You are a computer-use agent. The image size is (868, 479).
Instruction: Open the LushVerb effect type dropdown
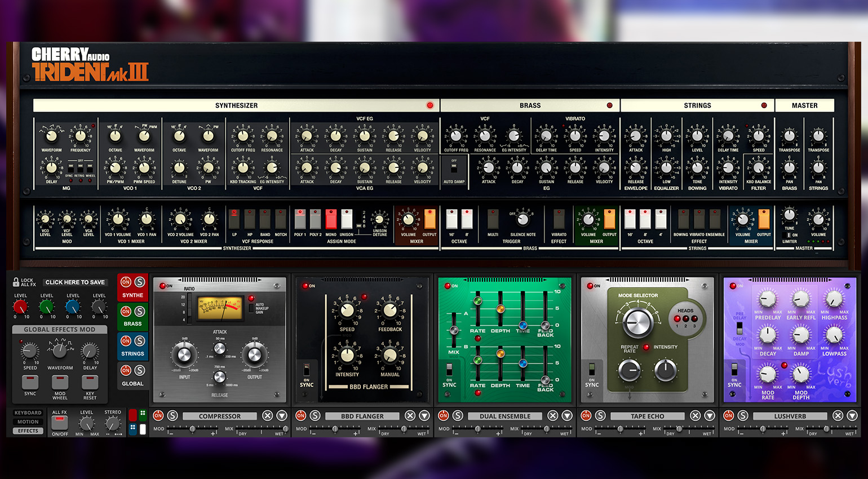[x=852, y=416]
